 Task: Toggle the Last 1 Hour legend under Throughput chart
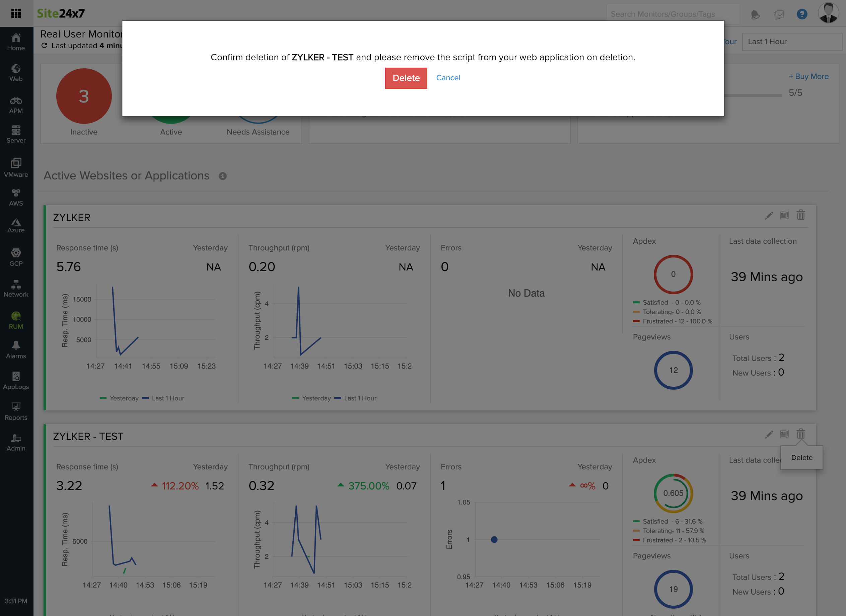pos(360,398)
